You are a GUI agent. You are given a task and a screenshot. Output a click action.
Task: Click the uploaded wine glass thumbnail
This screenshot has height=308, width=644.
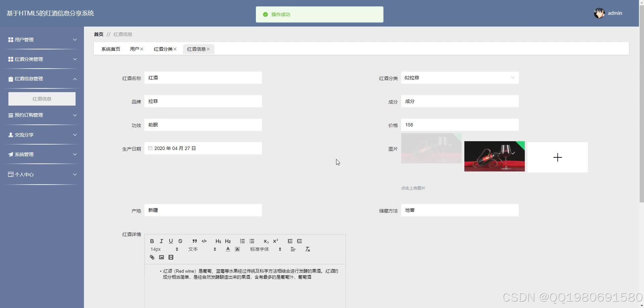[494, 156]
